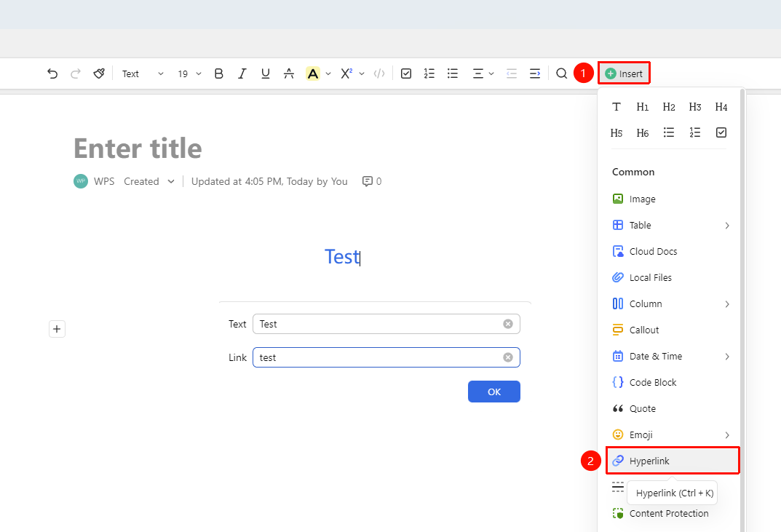The height and width of the screenshot is (532, 781).
Task: Click the blue OK button
Action: click(494, 392)
